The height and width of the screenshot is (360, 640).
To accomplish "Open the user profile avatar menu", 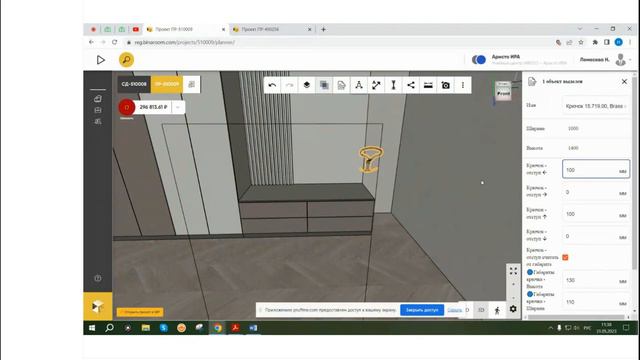I will [620, 60].
